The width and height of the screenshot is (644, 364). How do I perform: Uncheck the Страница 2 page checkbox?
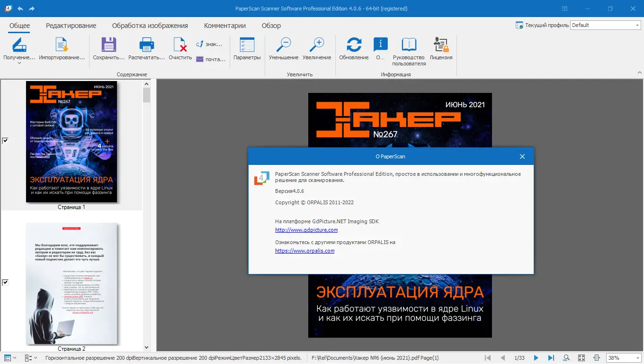click(x=5, y=282)
